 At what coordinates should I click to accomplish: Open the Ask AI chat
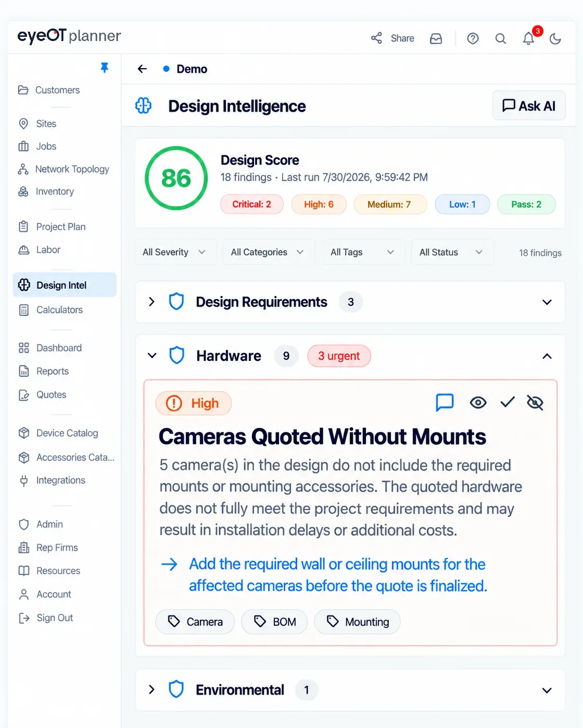[x=529, y=106]
